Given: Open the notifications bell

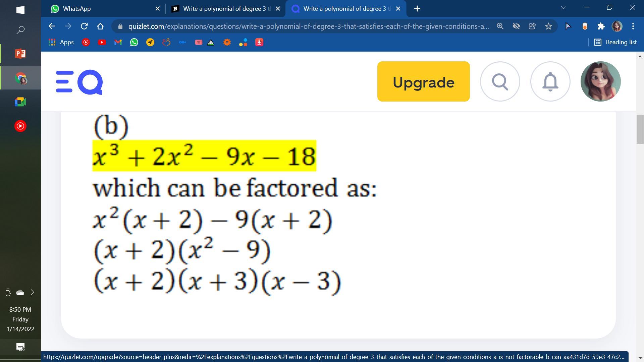Looking at the screenshot, I should (x=550, y=81).
